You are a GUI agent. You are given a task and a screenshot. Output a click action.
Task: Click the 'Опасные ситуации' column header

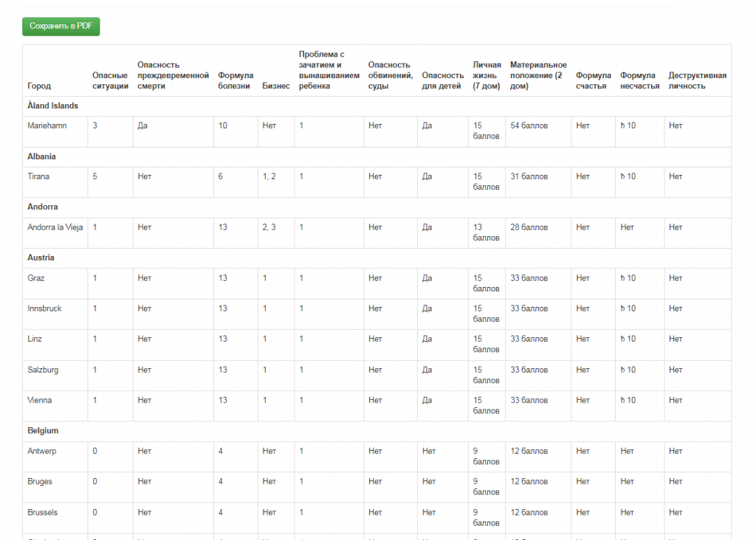[x=110, y=80]
